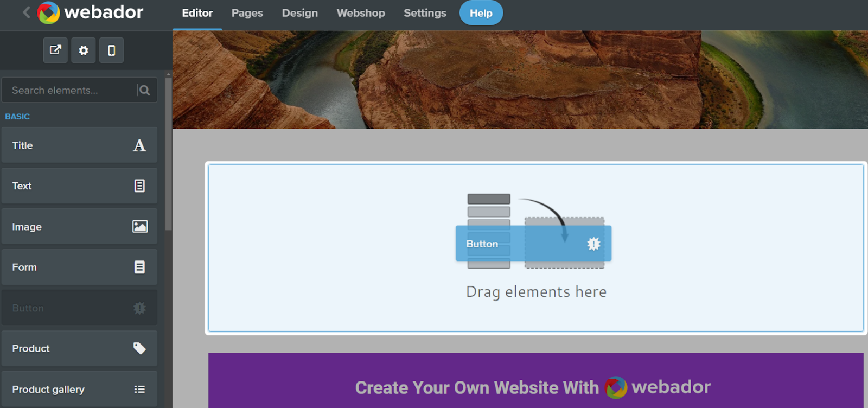Click the canyon header image
Image resolution: width=868 pixels, height=408 pixels.
[520, 80]
